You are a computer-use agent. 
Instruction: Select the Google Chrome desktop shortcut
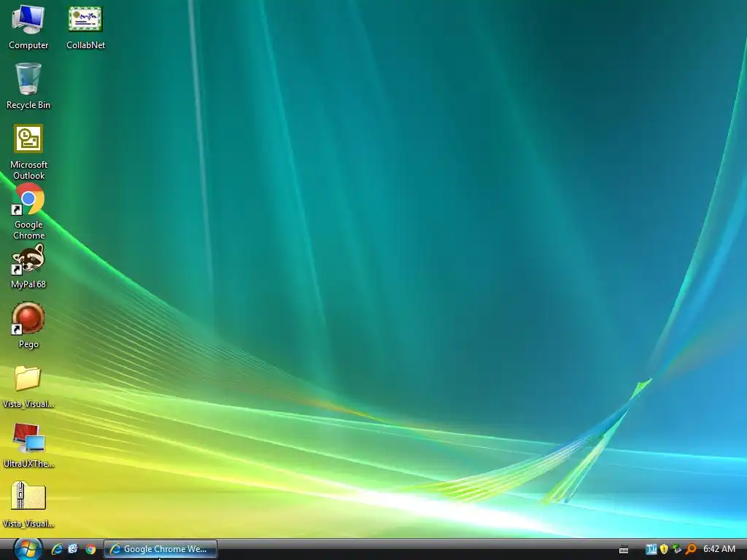pyautogui.click(x=28, y=212)
